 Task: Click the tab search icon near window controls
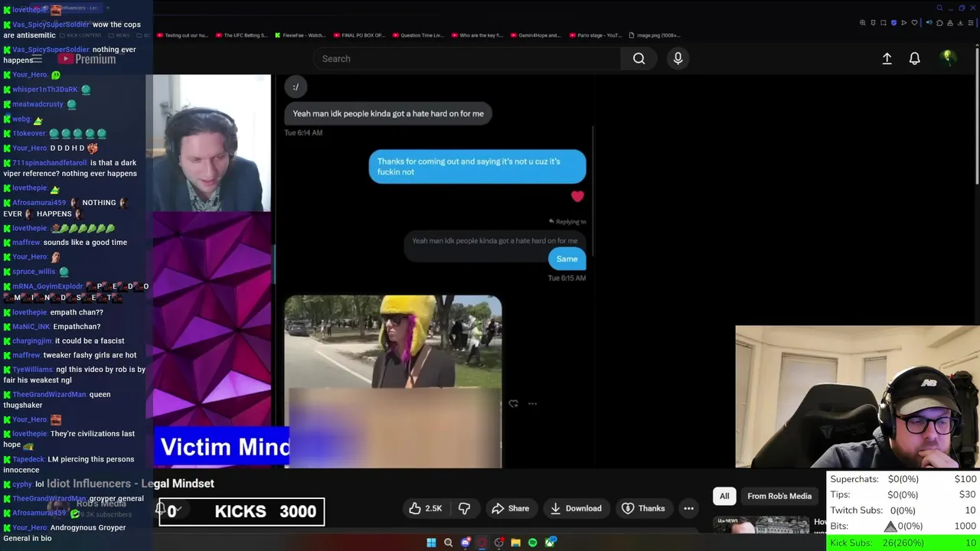(x=939, y=8)
